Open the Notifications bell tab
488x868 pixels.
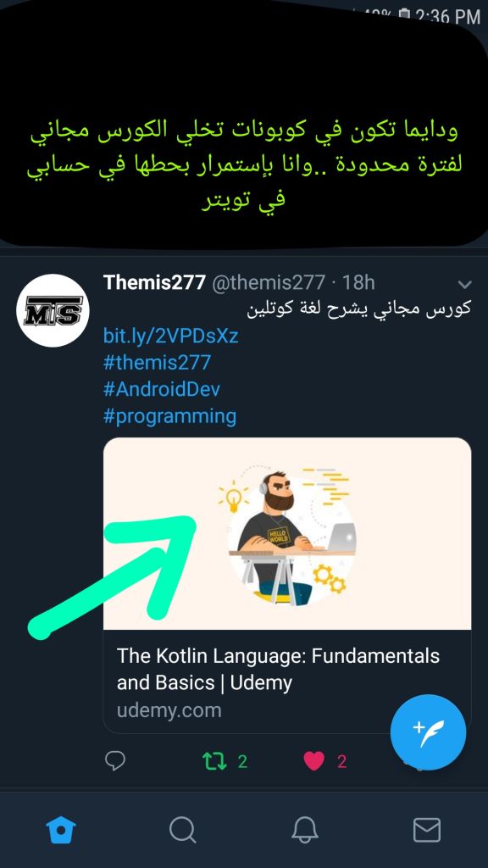[x=305, y=831]
